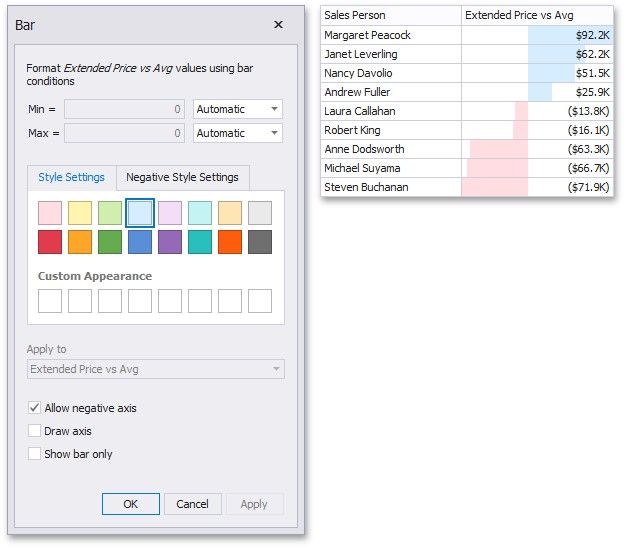Click the Cancel button

pos(192,504)
